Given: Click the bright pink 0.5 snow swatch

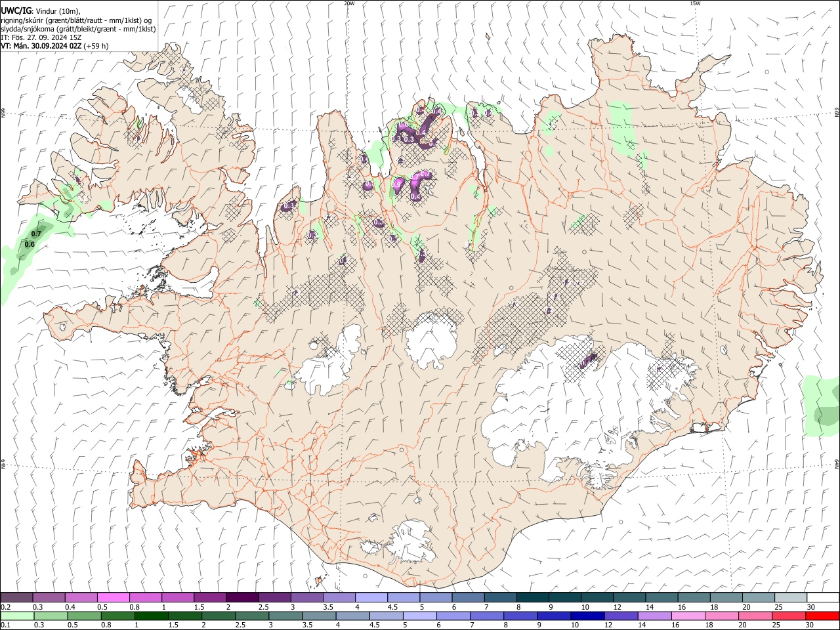Looking at the screenshot, I should (x=113, y=598).
